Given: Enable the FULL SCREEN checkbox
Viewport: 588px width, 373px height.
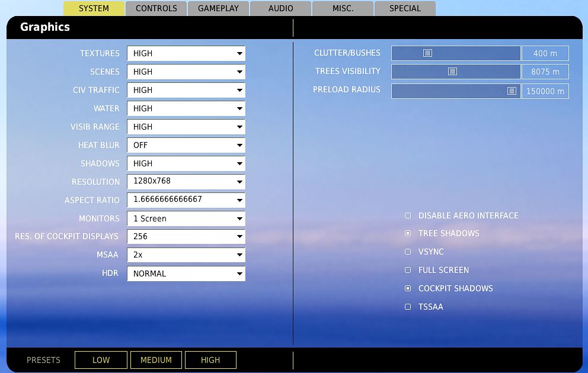Looking at the screenshot, I should click(x=408, y=270).
